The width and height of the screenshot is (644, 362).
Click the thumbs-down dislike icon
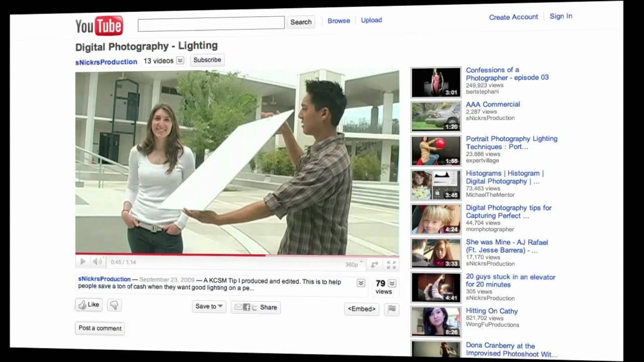pos(114,305)
